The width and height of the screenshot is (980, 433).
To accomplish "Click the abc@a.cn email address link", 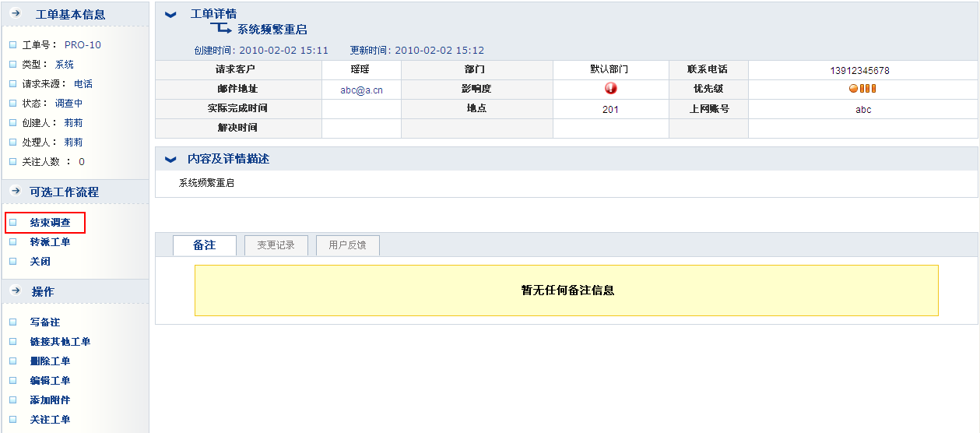I will 361,90.
